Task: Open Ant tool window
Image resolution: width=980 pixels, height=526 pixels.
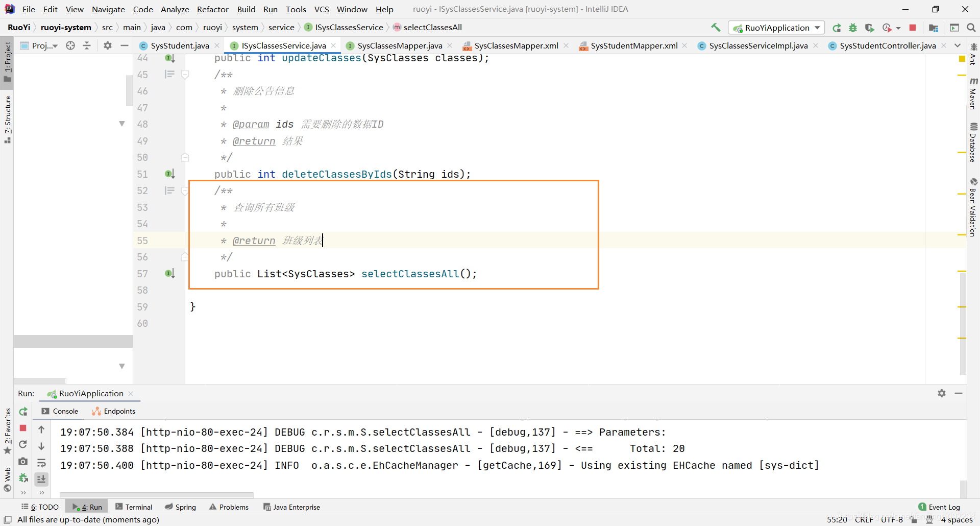Action: pos(973,54)
